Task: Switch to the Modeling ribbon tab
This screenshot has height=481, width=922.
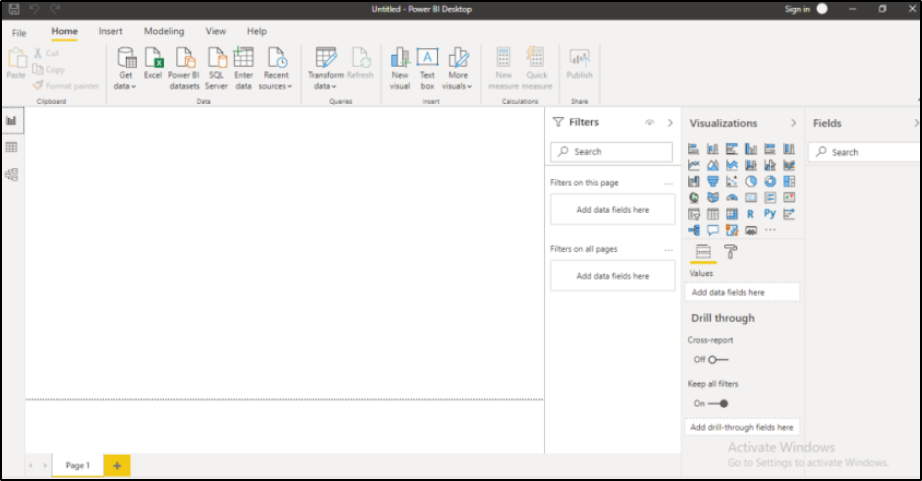Action: coord(164,31)
